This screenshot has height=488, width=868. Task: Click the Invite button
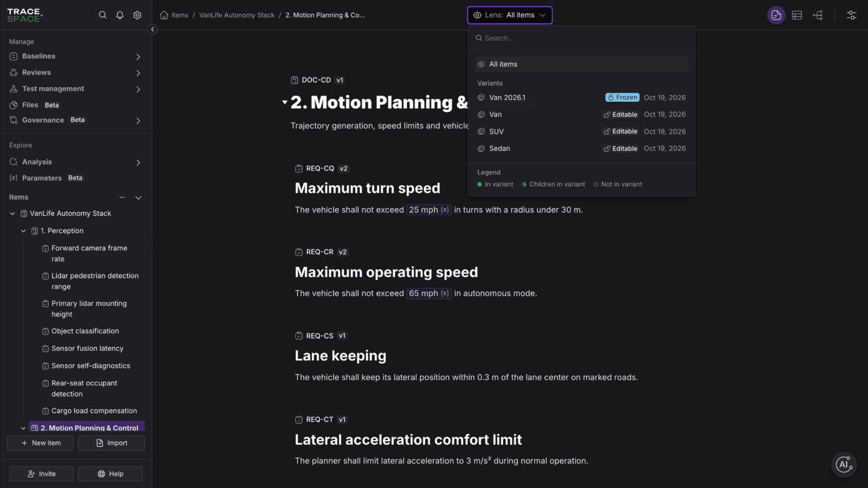click(x=41, y=474)
